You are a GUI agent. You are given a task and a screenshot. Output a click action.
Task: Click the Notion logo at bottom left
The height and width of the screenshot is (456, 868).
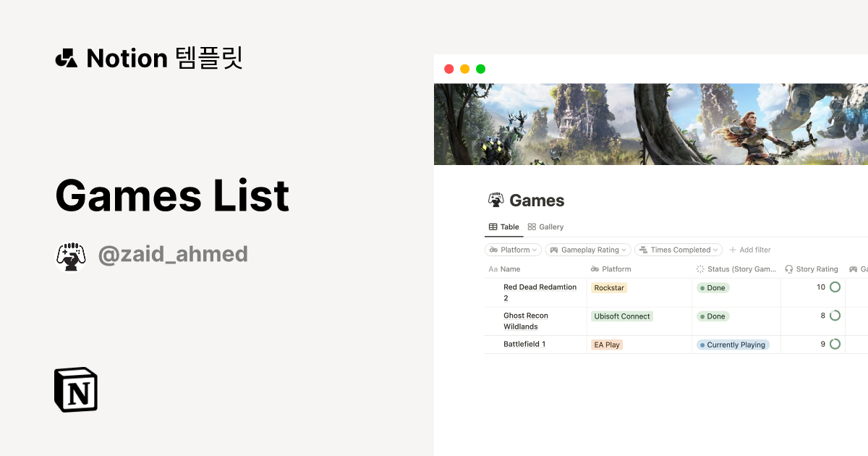point(76,389)
